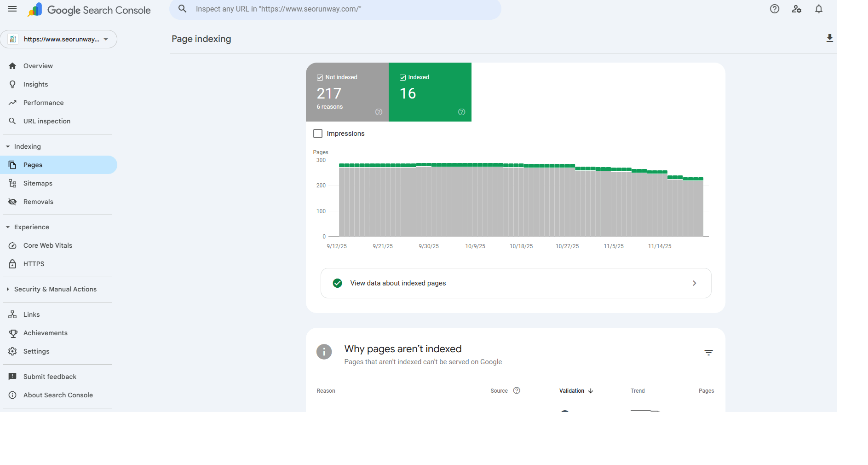Click the help question mark icon
The image size is (868, 465).
(775, 9)
